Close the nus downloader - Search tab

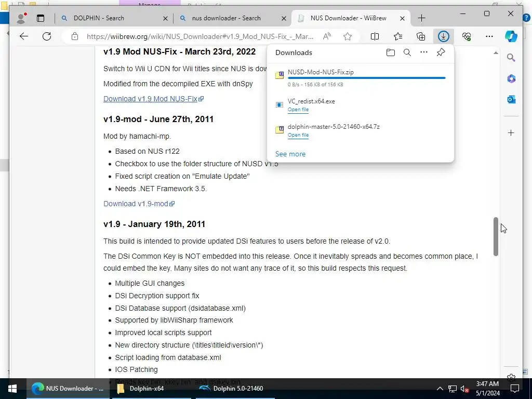284,18
